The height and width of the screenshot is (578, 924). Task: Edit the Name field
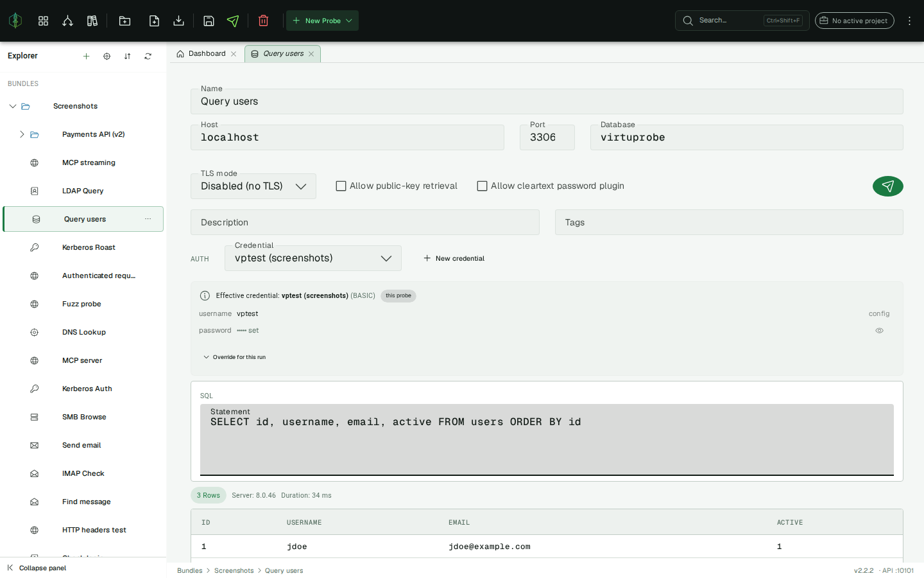point(547,101)
